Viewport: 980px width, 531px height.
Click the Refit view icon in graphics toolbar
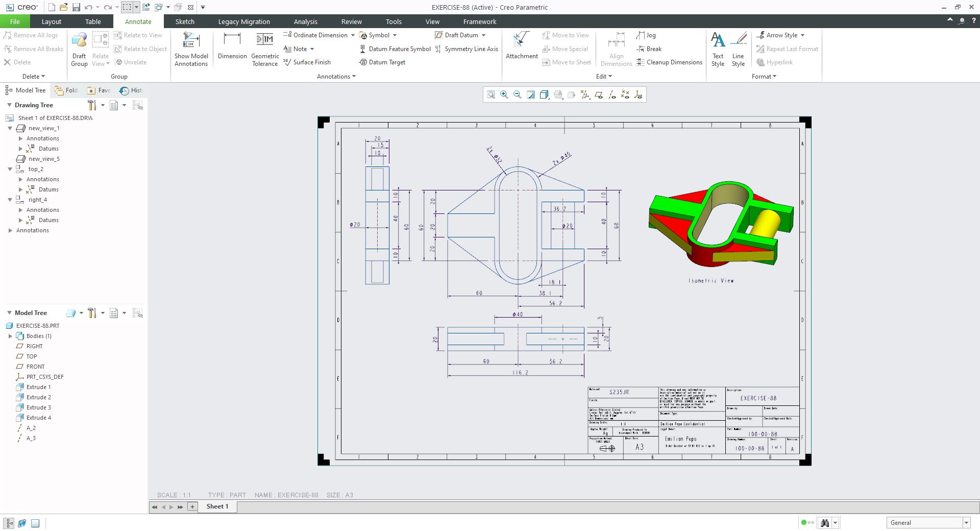pyautogui.click(x=491, y=94)
